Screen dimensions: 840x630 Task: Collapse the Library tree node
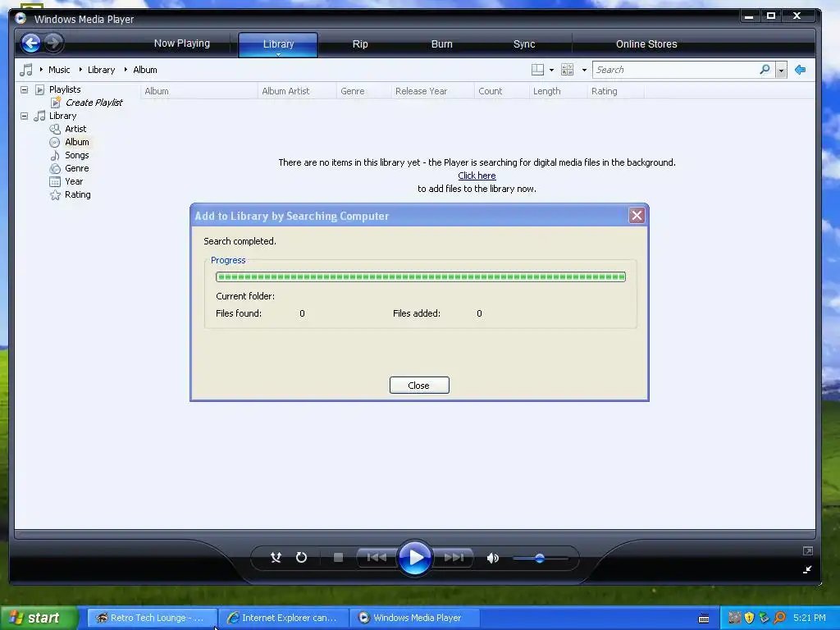[25, 116]
